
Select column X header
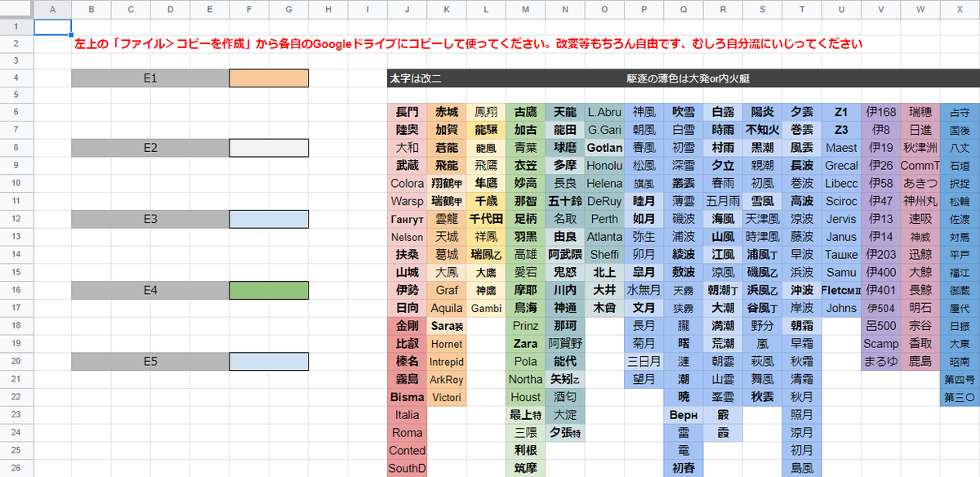pyautogui.click(x=960, y=8)
